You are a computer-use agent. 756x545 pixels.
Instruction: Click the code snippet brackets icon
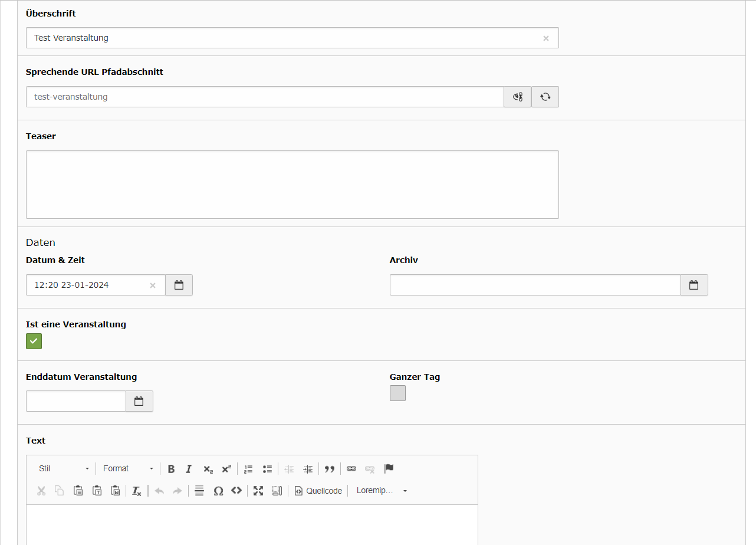point(236,491)
